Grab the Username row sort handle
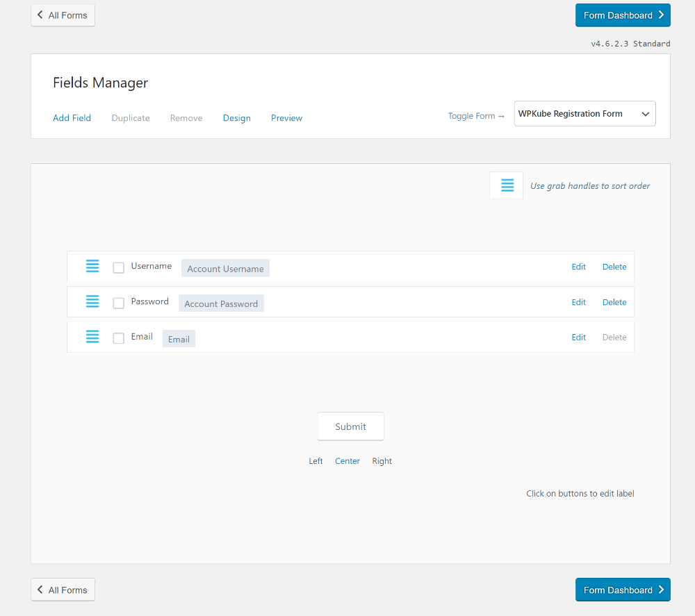 point(92,266)
